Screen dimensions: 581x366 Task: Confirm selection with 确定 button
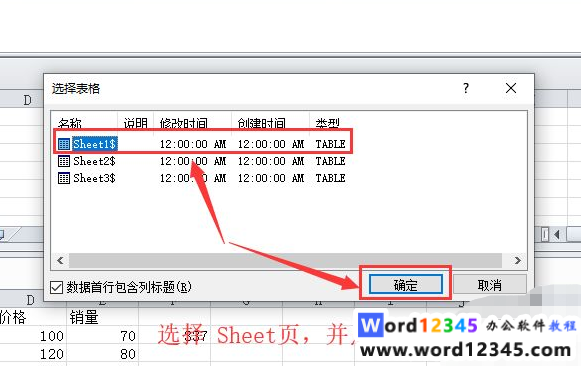pyautogui.click(x=406, y=285)
